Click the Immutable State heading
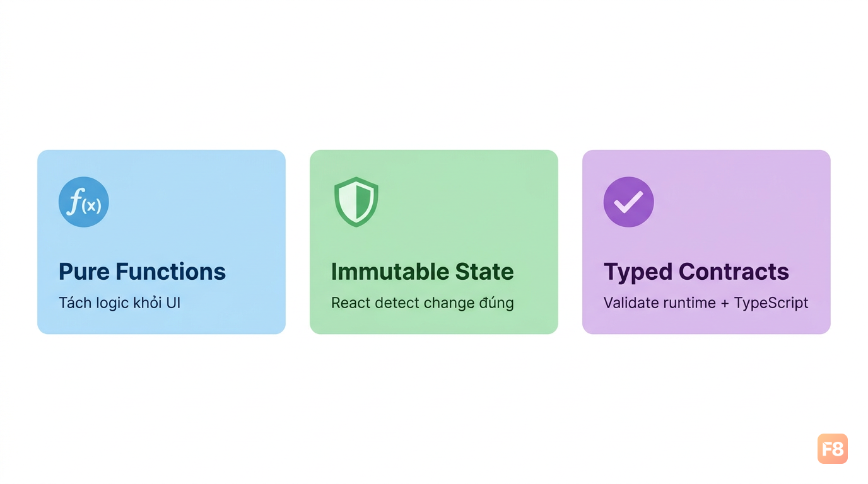868x484 pixels. coord(423,272)
